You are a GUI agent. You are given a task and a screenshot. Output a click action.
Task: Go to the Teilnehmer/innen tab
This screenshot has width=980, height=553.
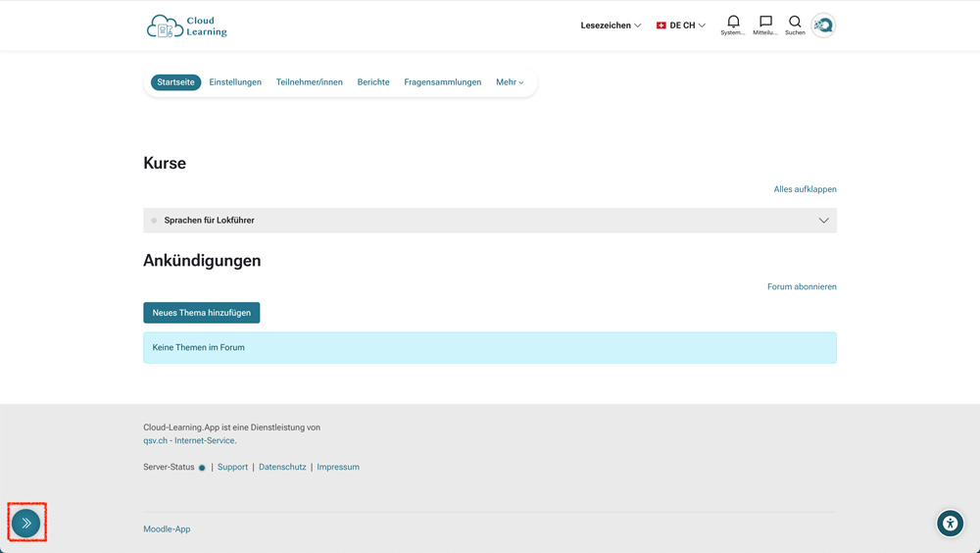coord(309,82)
